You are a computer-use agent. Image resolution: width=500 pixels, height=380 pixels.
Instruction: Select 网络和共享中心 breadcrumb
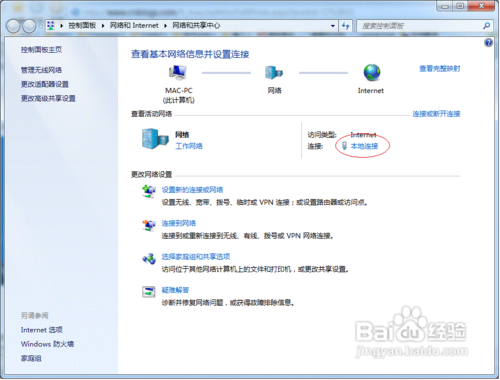pos(196,26)
